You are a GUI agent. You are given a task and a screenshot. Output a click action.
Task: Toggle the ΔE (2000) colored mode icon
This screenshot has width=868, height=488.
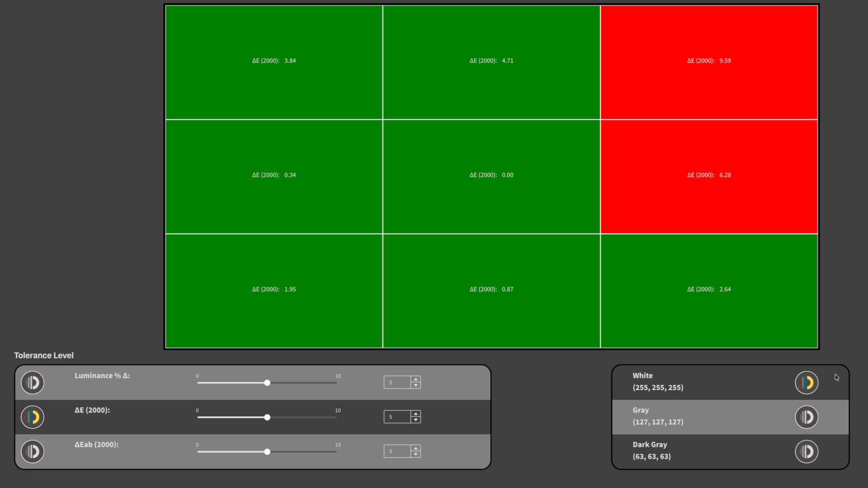tap(33, 417)
